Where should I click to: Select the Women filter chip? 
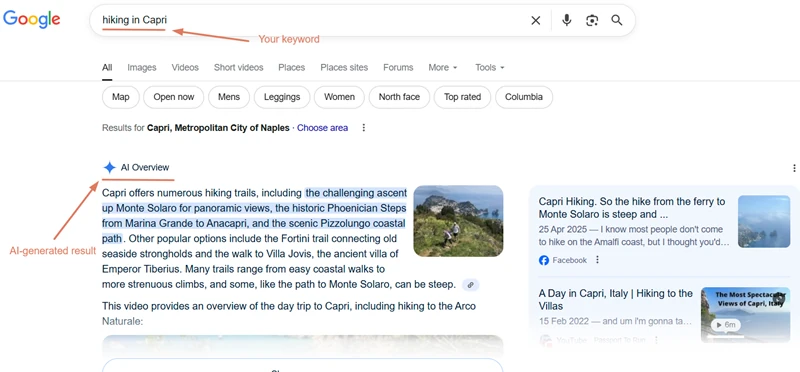pos(339,97)
